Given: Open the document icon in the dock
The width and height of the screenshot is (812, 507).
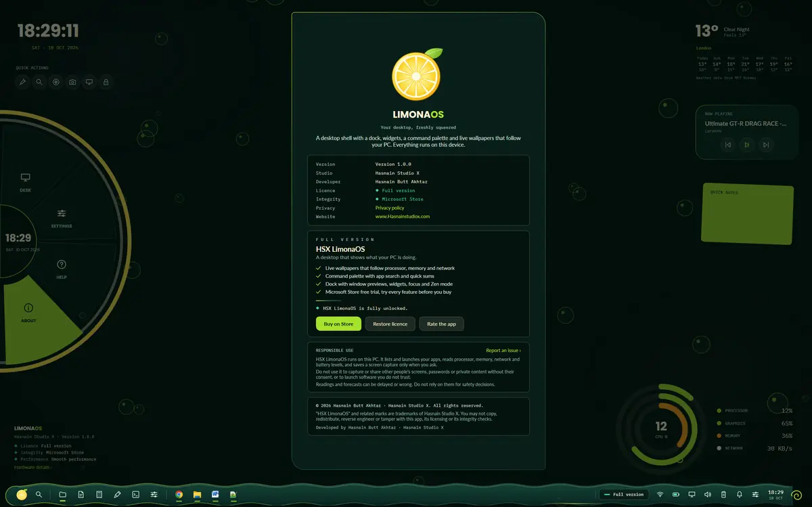Looking at the screenshot, I should [x=81, y=495].
